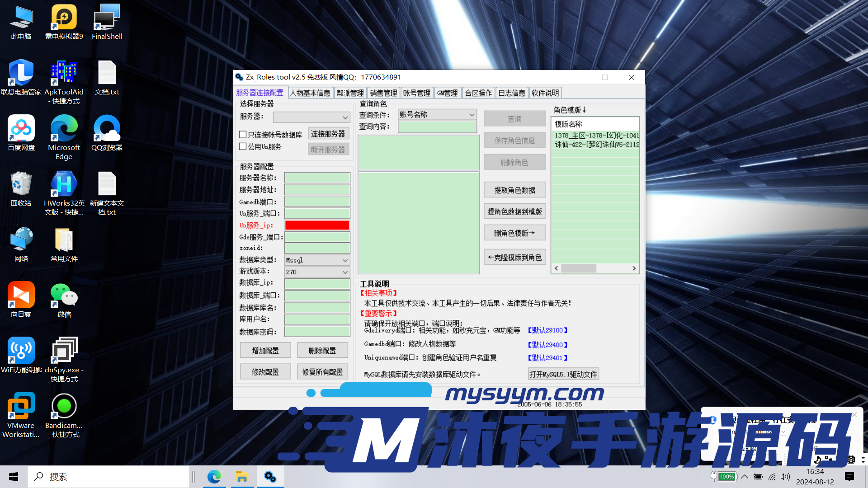Open the 雷电模拟器9 desktop icon
868x488 pixels.
click(x=64, y=18)
